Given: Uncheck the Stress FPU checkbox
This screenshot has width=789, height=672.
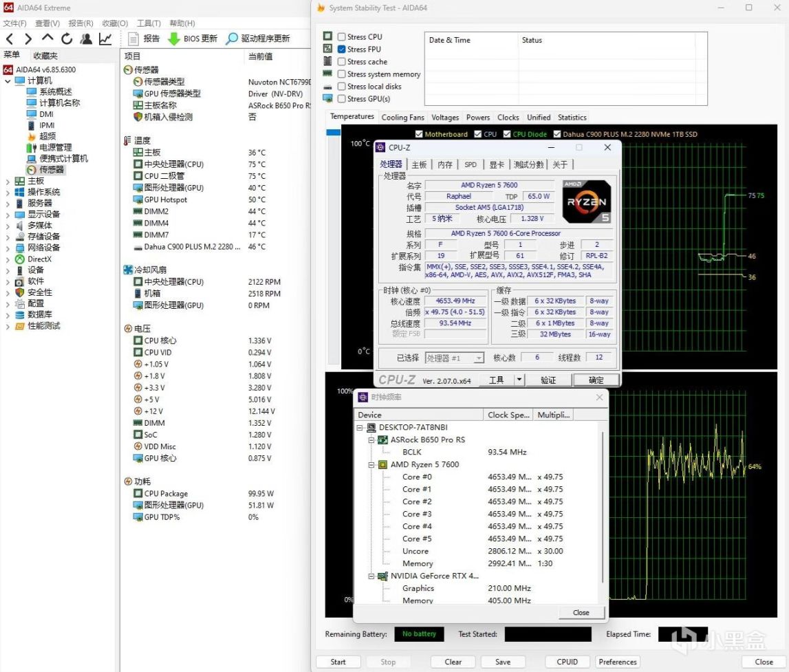Looking at the screenshot, I should point(341,50).
